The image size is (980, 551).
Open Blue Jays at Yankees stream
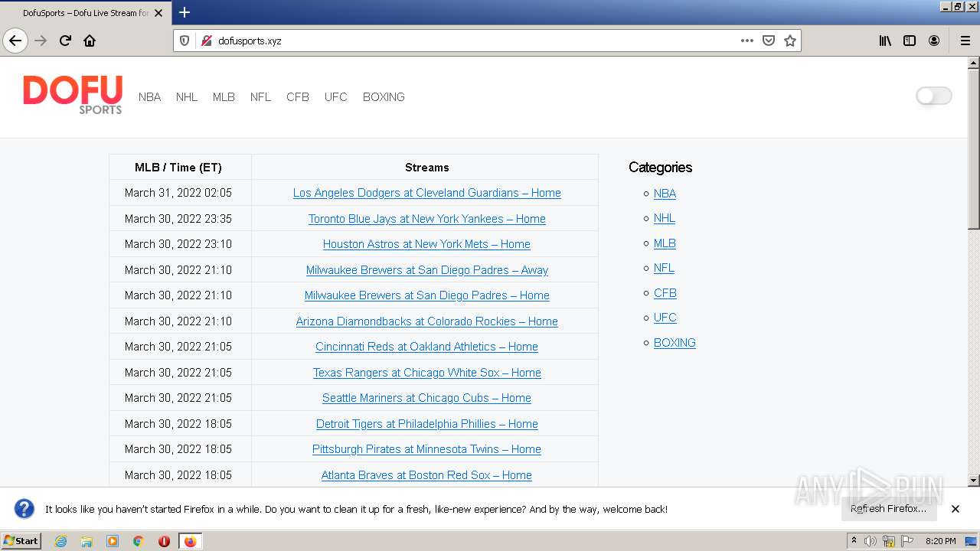[426, 219]
